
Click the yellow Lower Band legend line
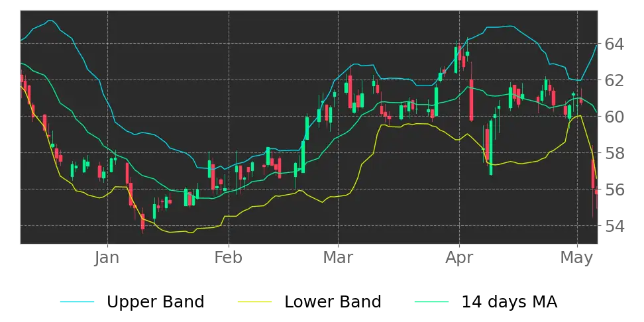coord(254,303)
